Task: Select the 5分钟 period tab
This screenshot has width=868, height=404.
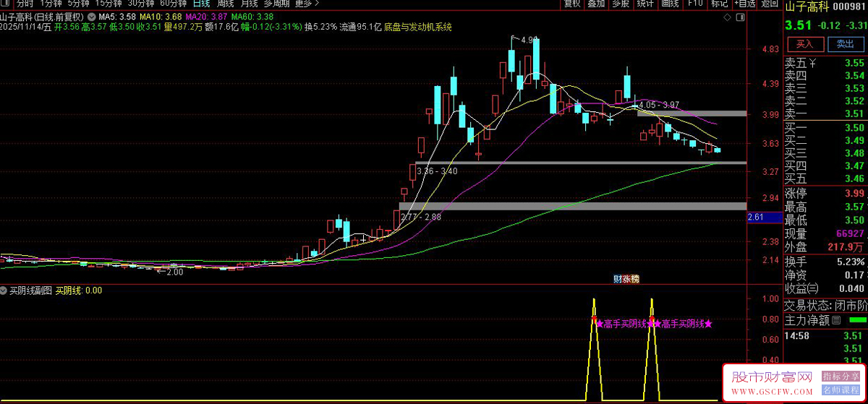Action: [79, 4]
